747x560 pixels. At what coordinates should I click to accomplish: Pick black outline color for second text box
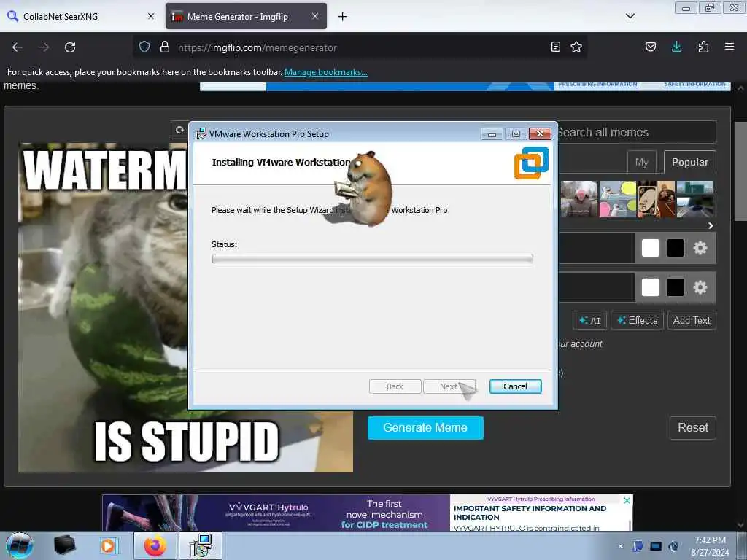pyautogui.click(x=675, y=287)
